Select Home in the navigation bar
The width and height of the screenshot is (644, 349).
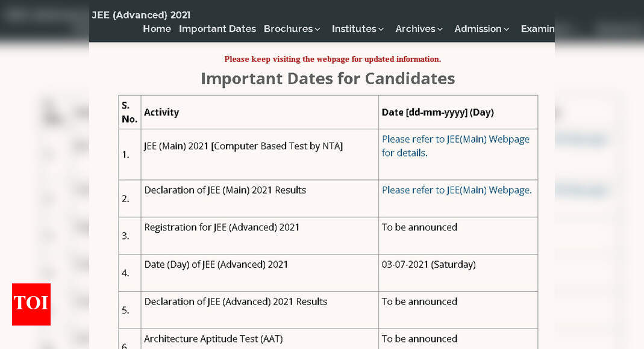(x=157, y=28)
